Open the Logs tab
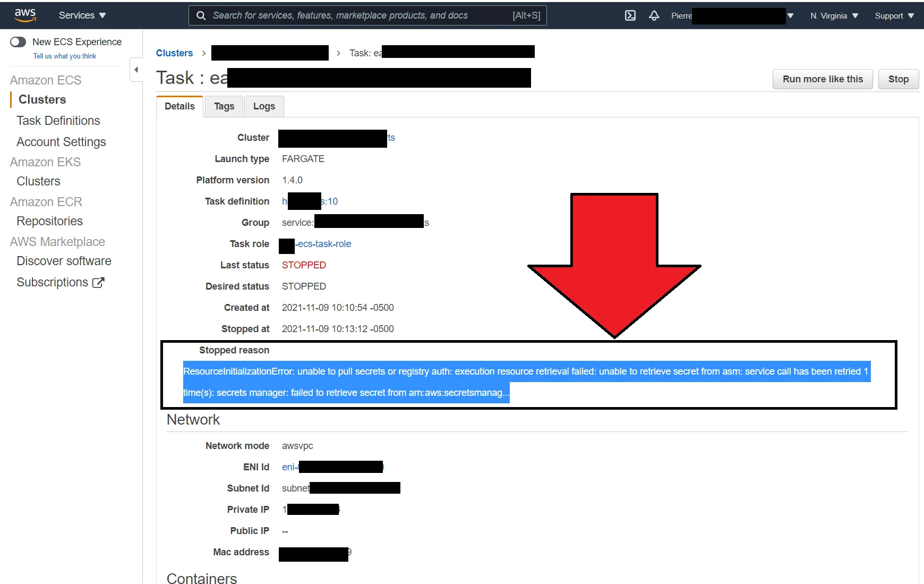 (x=264, y=106)
